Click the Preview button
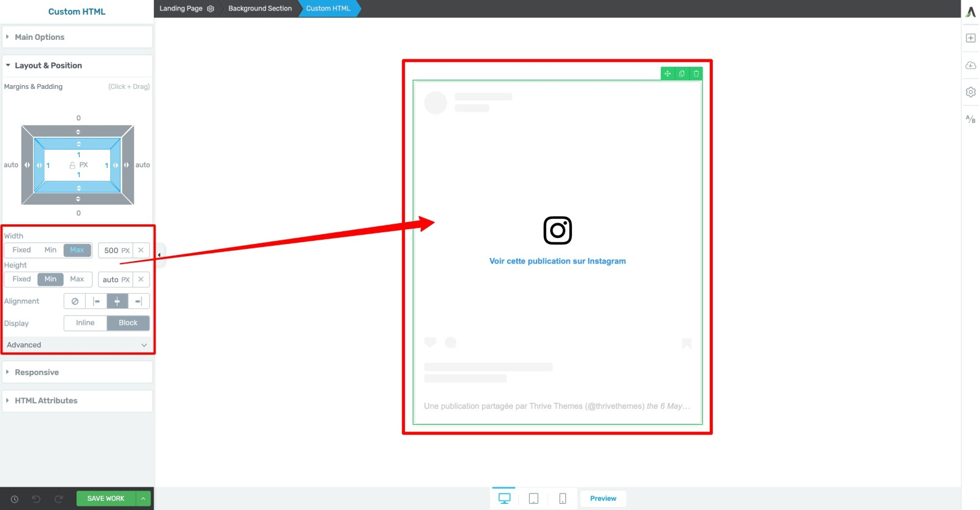Image resolution: width=980 pixels, height=510 pixels. click(603, 498)
